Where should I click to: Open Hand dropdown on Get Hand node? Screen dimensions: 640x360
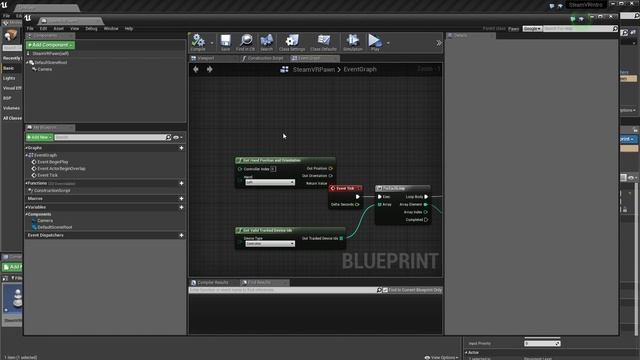[270, 182]
